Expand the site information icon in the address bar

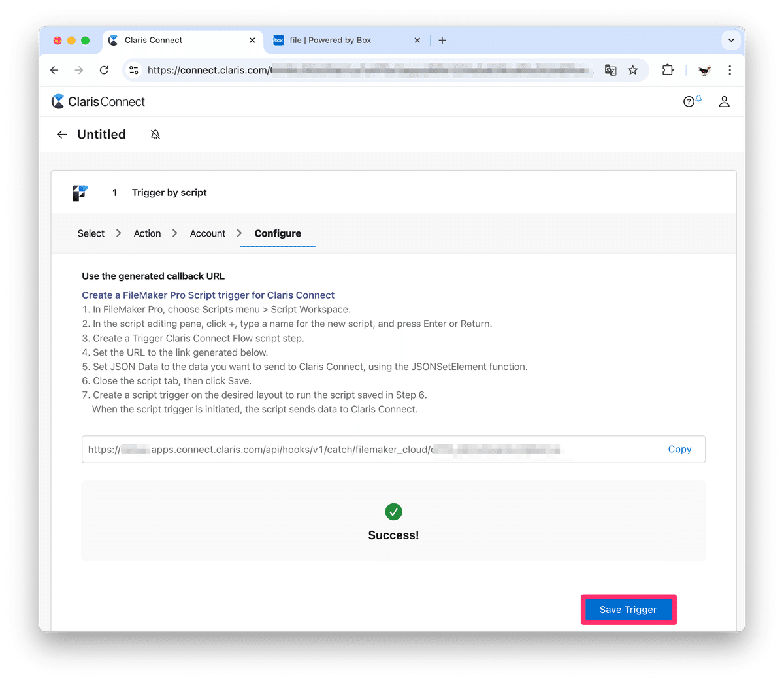click(134, 70)
